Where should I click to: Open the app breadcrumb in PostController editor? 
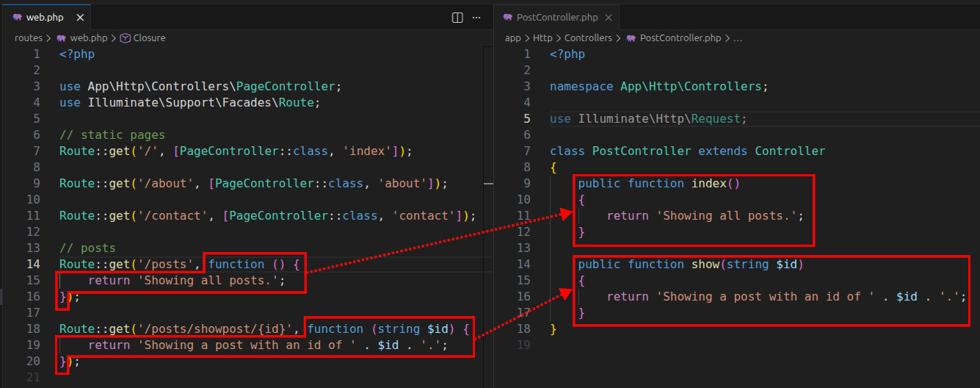click(x=512, y=37)
